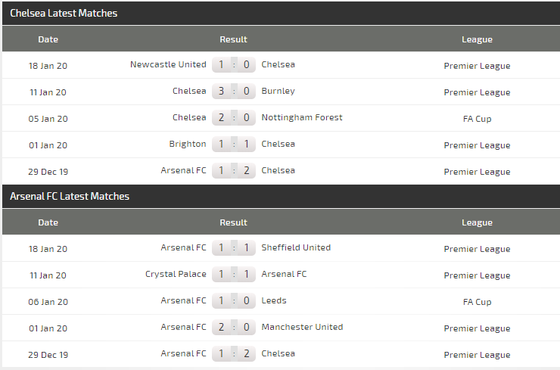Open the Chelsea 3:0 Burnley result

click(x=234, y=91)
